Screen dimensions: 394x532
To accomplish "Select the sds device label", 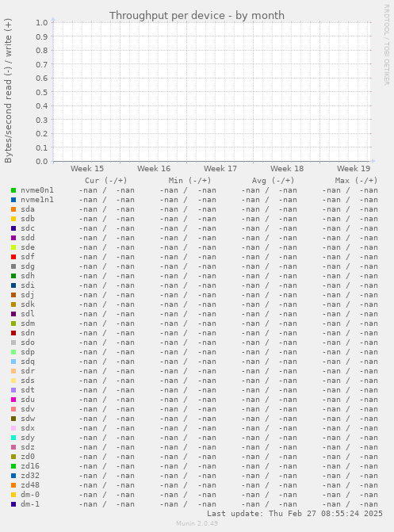I will [x=28, y=381].
